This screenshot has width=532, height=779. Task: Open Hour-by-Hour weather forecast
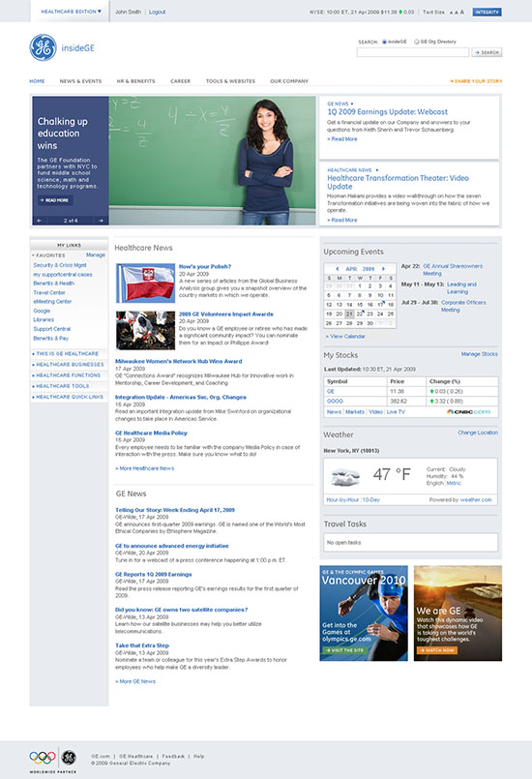(x=342, y=499)
